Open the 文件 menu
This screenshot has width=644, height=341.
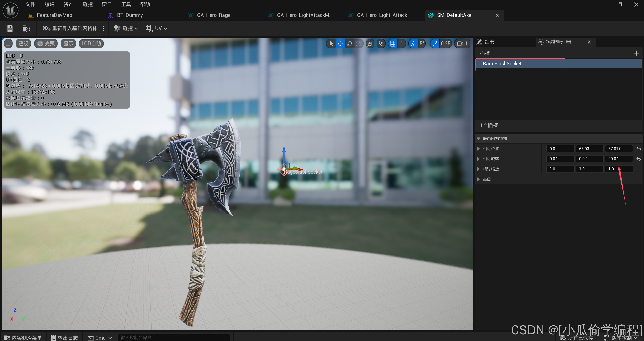pyautogui.click(x=30, y=4)
